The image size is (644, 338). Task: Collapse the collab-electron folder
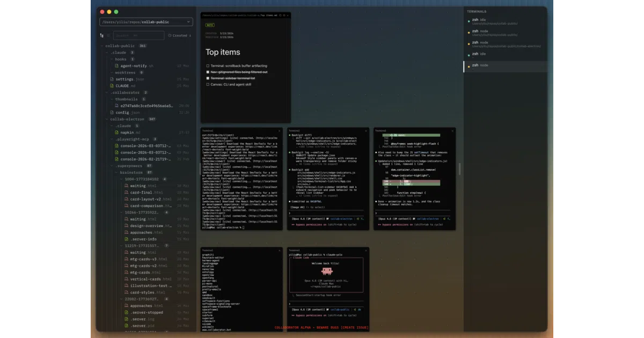pos(107,119)
